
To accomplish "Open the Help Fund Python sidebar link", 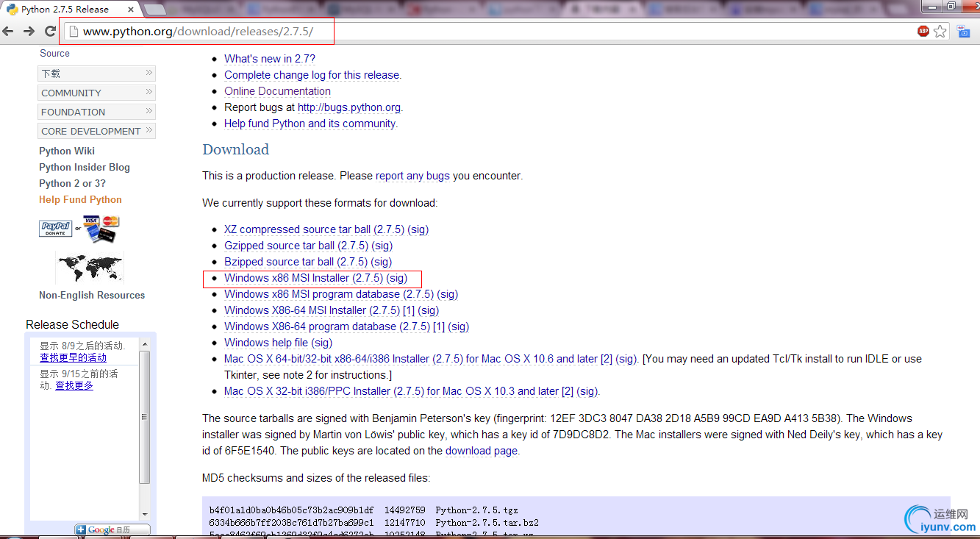I will (80, 199).
